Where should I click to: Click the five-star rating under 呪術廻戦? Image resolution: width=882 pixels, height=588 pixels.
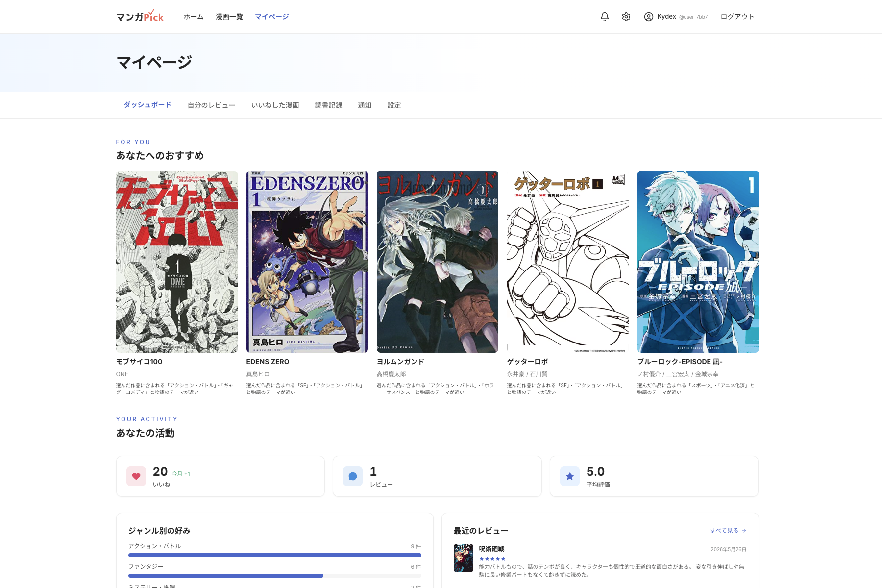click(x=492, y=559)
